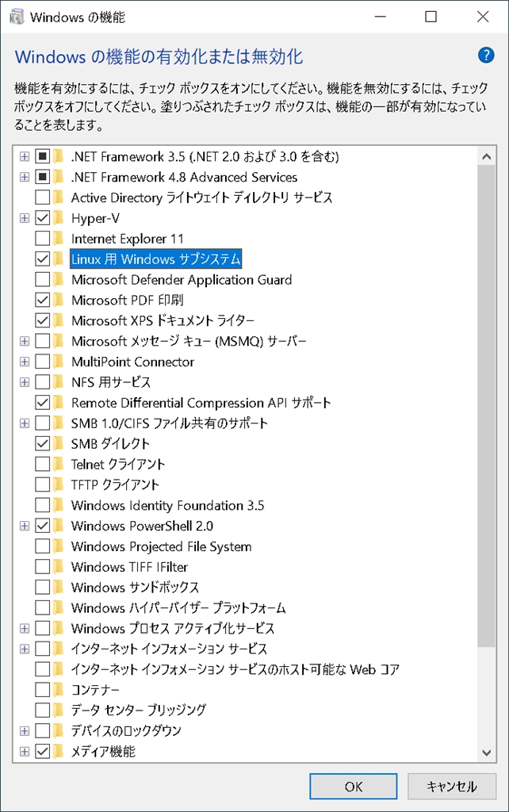Screen dimensions: 509x812
Task: Click the folder icon next to コンテナー
Action: 59,690
